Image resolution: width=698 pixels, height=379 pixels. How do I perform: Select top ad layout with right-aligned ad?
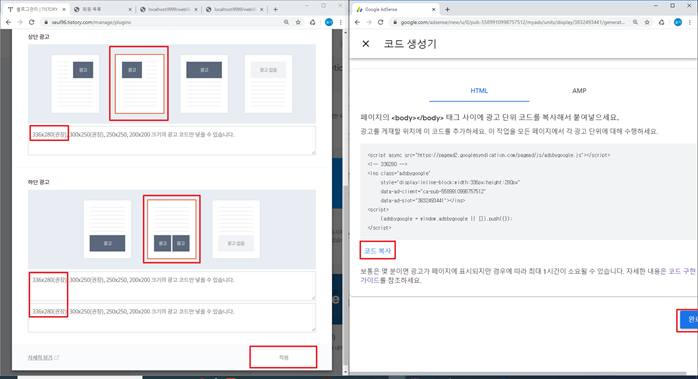point(75,84)
